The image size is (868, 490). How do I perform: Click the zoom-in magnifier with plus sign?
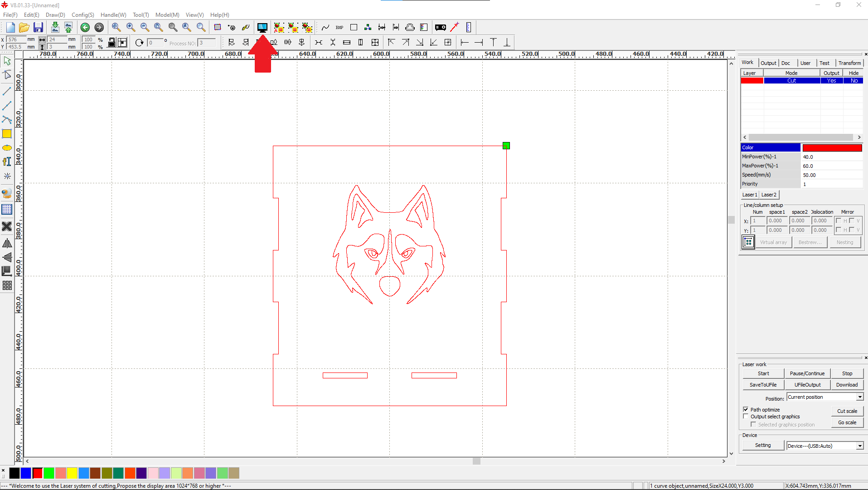(131, 27)
